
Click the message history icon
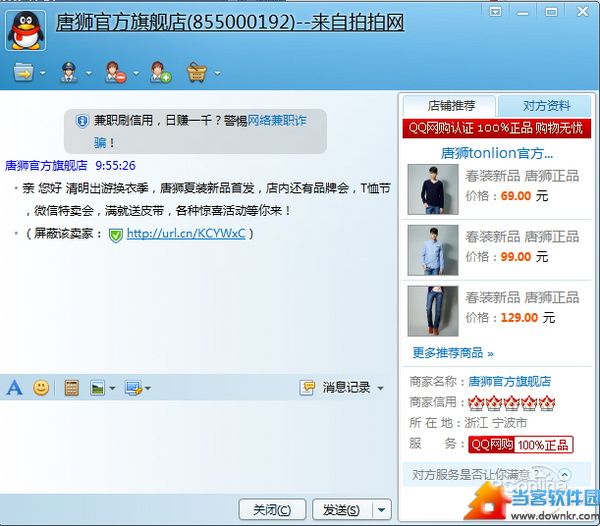pyautogui.click(x=307, y=388)
